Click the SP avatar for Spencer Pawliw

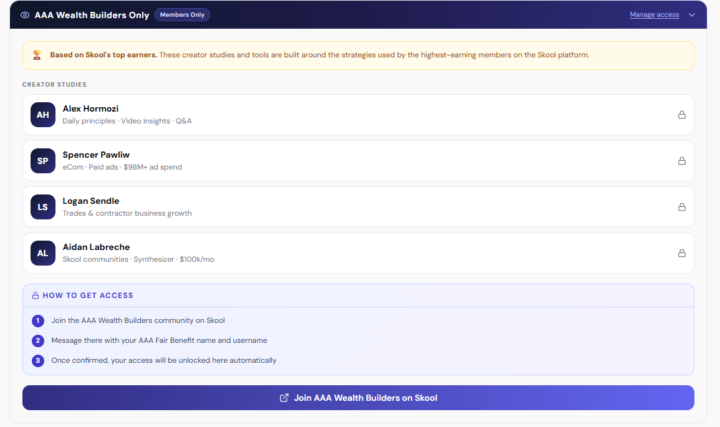[x=43, y=161]
